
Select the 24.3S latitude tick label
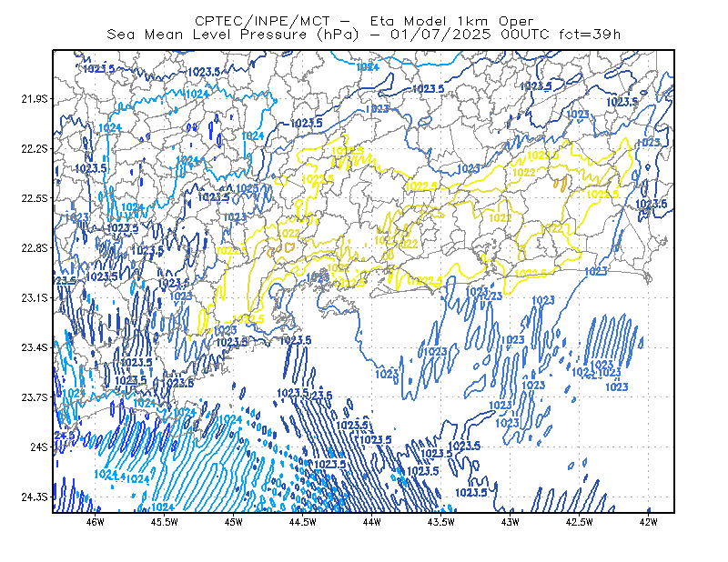(35, 497)
